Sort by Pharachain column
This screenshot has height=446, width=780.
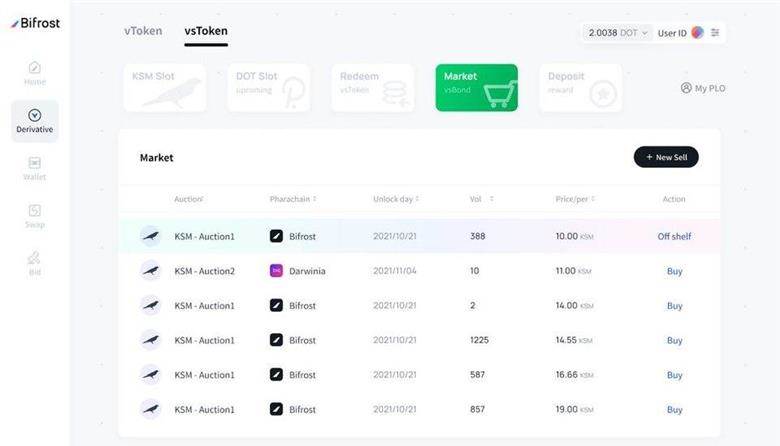(293, 199)
